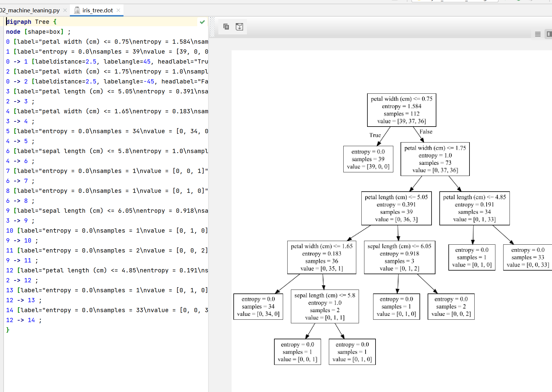
Task: Click the leaf node with value = [0, 0, 33]
Action: click(x=528, y=257)
